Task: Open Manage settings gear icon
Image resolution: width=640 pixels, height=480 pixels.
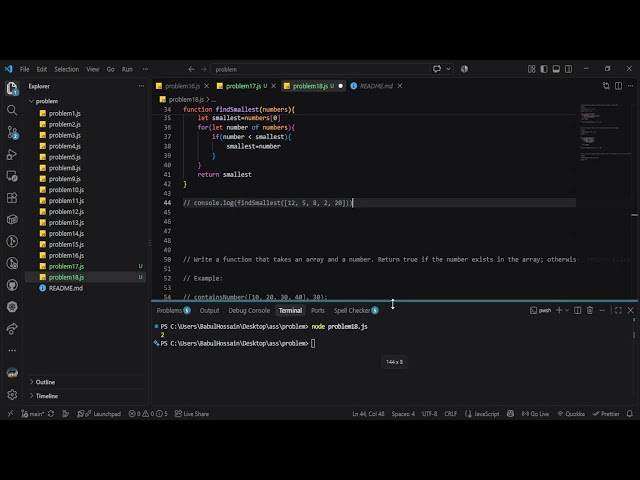Action: tap(12, 395)
